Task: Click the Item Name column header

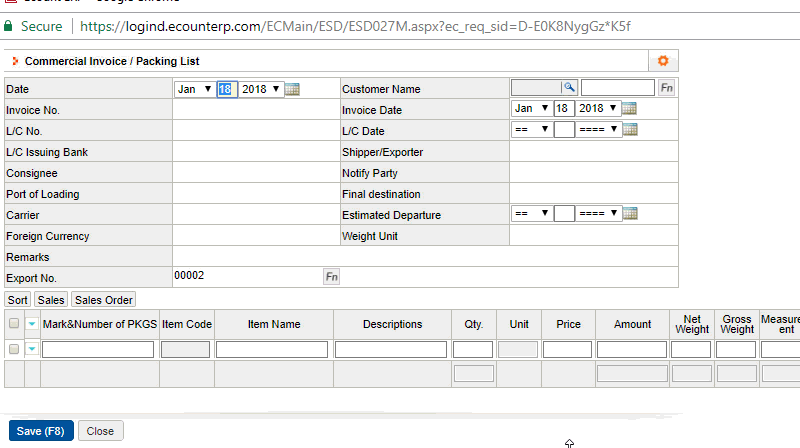Action: [x=274, y=324]
